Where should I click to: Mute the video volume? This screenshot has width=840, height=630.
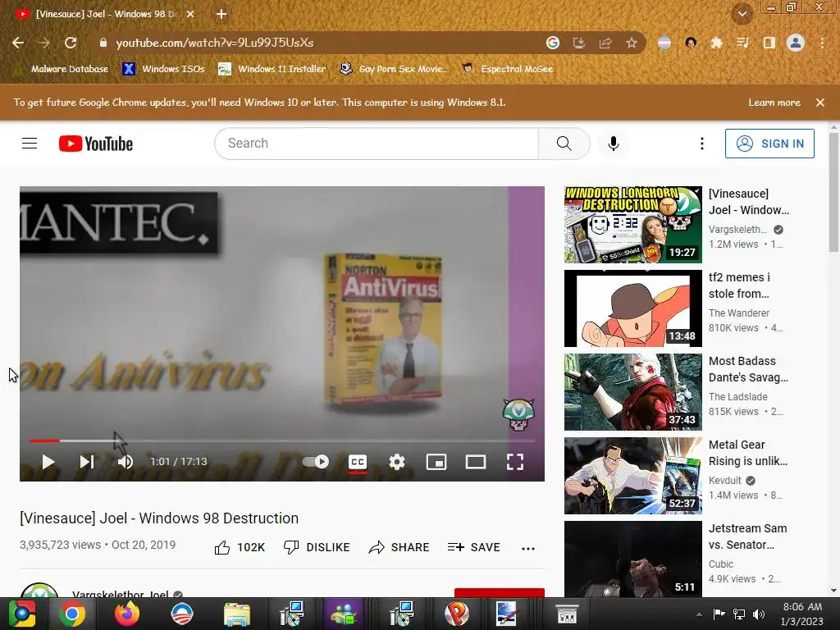tap(125, 462)
